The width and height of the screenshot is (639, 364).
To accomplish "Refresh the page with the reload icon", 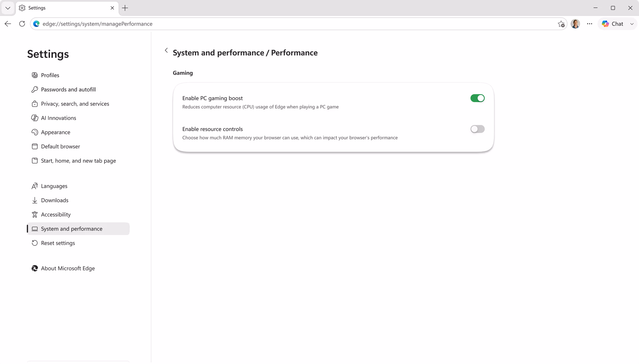I will pos(22,24).
